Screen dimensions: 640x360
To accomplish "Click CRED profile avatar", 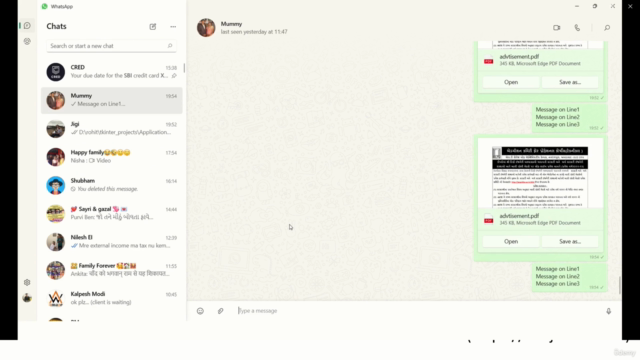I will 56,72.
